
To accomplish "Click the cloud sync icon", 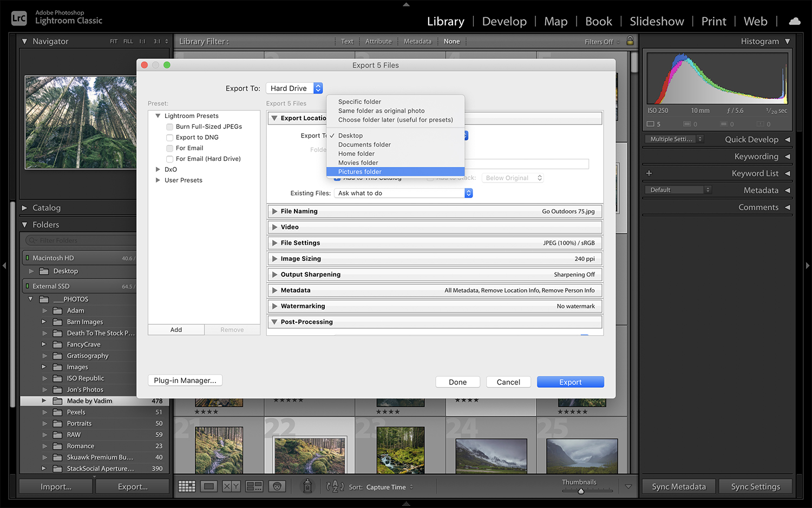I will pos(795,21).
